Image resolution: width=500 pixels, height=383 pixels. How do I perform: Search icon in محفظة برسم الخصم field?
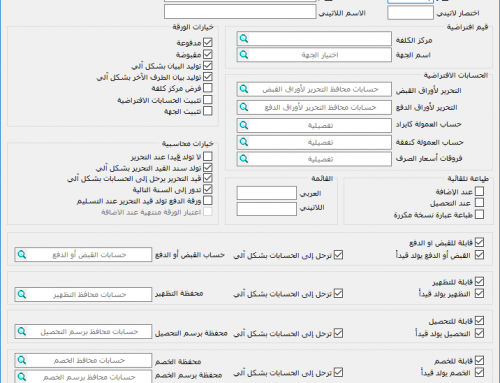click(x=22, y=377)
